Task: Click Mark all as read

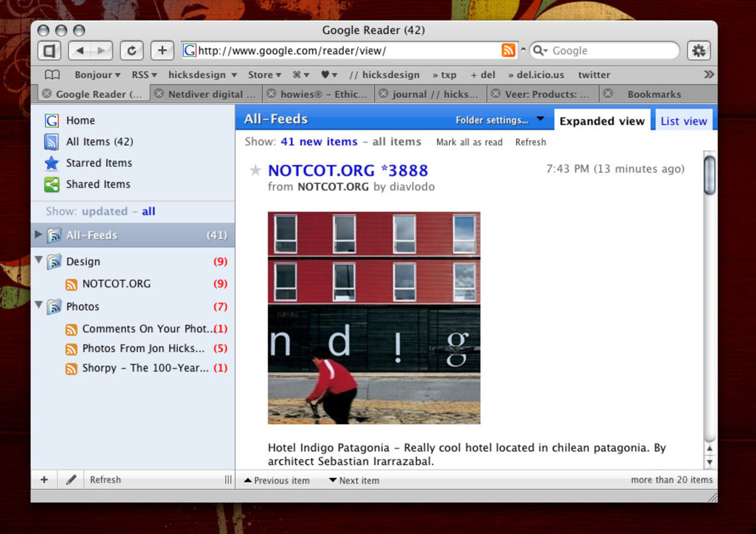Action: pos(469,142)
